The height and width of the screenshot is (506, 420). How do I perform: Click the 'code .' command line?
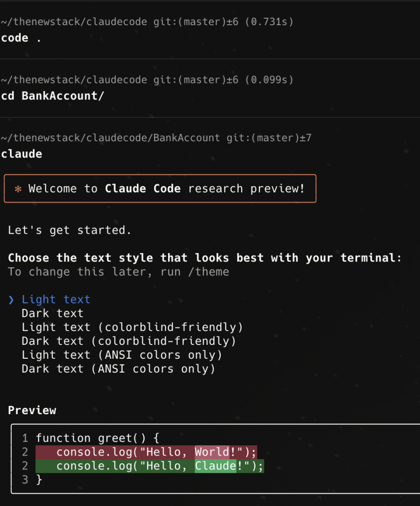[x=21, y=38]
